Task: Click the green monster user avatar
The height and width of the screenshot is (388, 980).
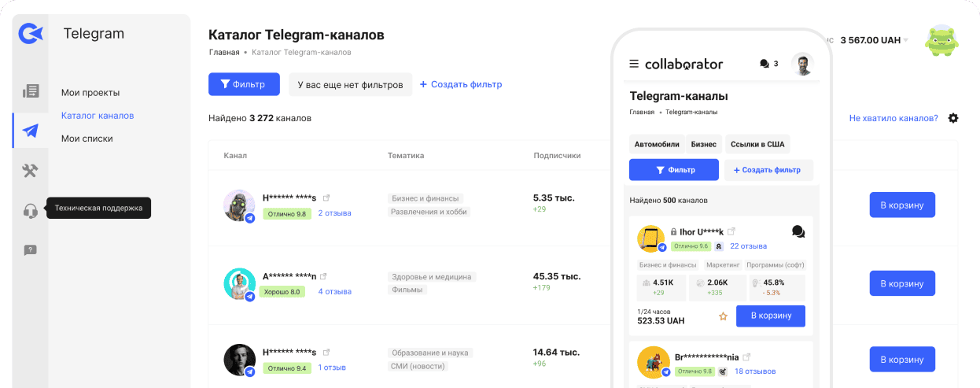Action: click(941, 41)
